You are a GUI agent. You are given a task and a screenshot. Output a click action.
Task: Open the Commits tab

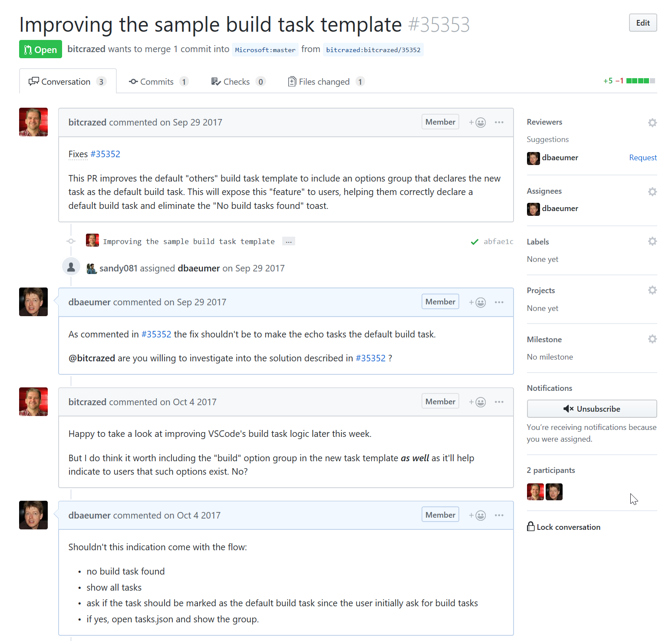coord(157,81)
